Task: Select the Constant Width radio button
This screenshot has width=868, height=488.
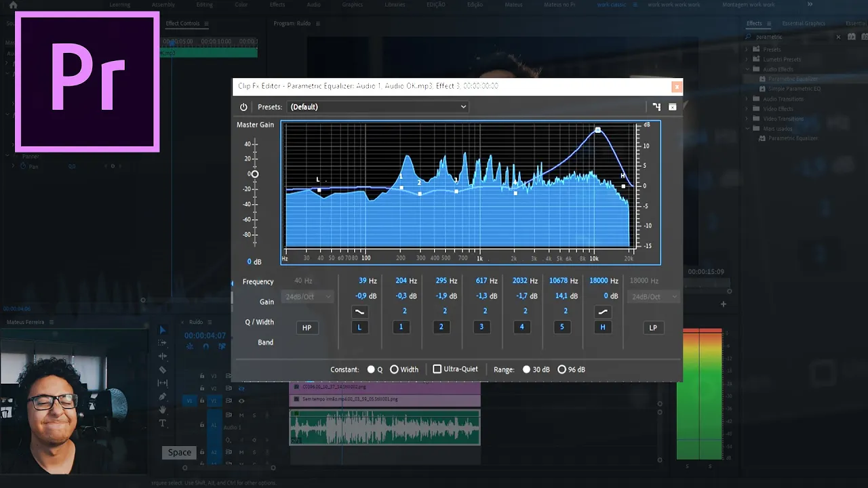Action: point(394,369)
